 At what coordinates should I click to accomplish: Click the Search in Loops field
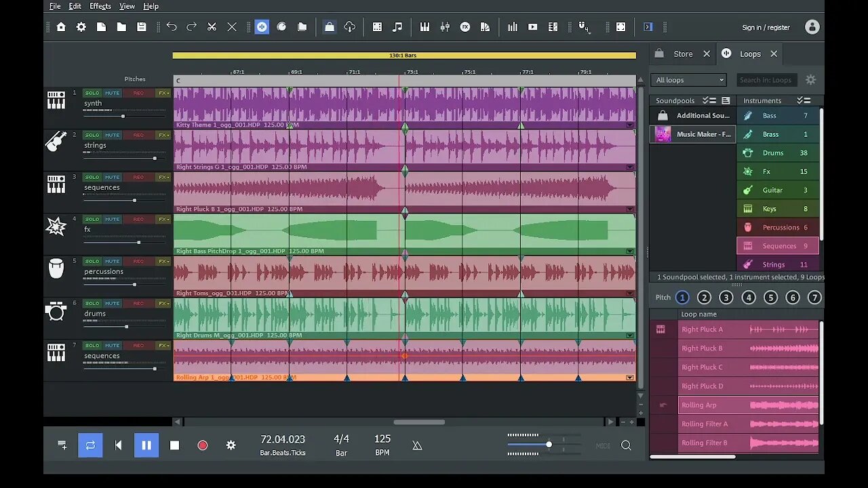pos(766,80)
